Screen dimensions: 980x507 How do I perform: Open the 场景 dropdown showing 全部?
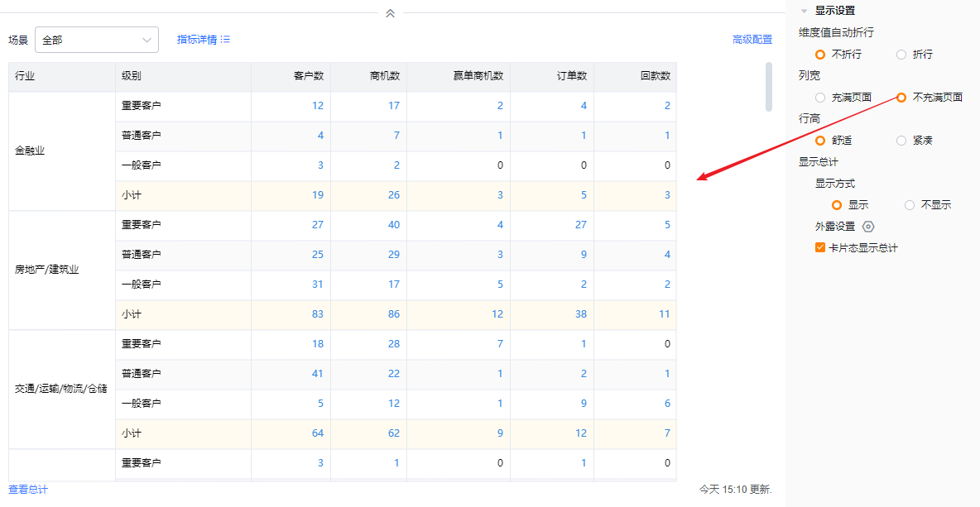click(97, 40)
